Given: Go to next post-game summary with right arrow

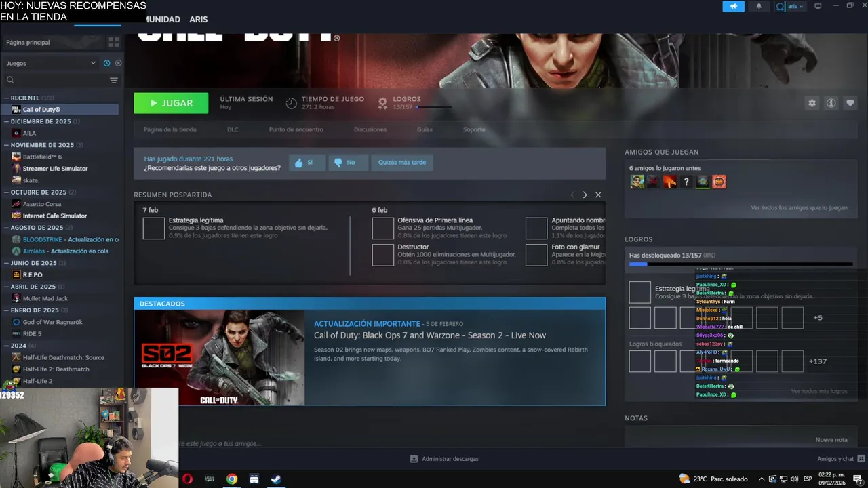Looking at the screenshot, I should pyautogui.click(x=585, y=195).
